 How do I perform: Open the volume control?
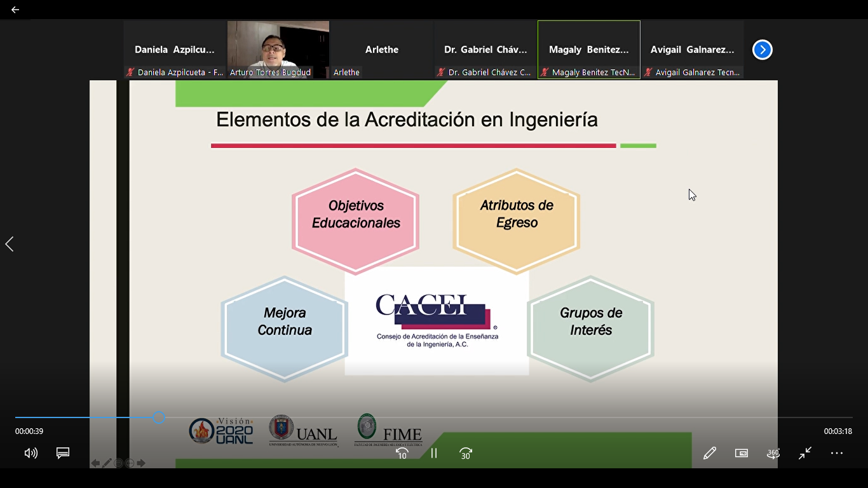pos(31,453)
